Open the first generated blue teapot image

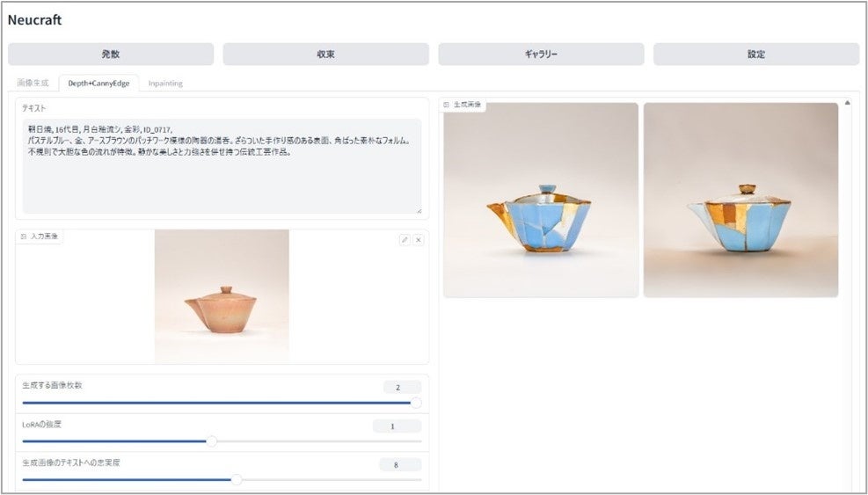point(541,200)
